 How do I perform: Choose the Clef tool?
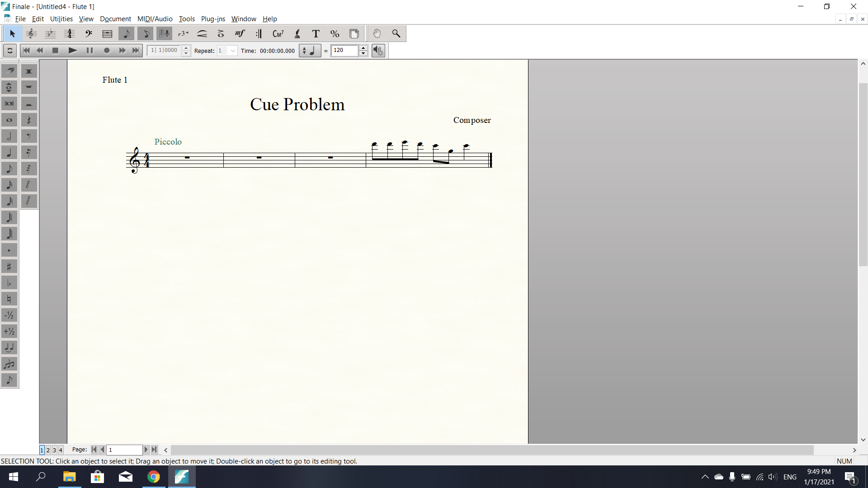click(88, 34)
